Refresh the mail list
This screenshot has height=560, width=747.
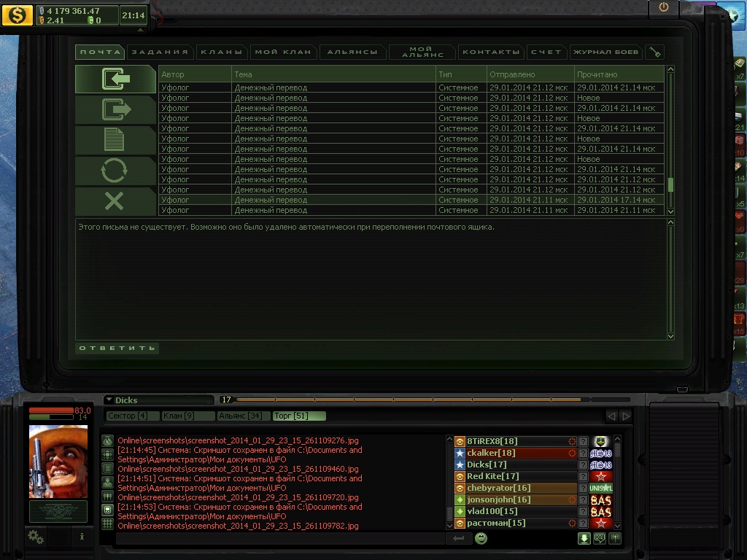coord(116,171)
